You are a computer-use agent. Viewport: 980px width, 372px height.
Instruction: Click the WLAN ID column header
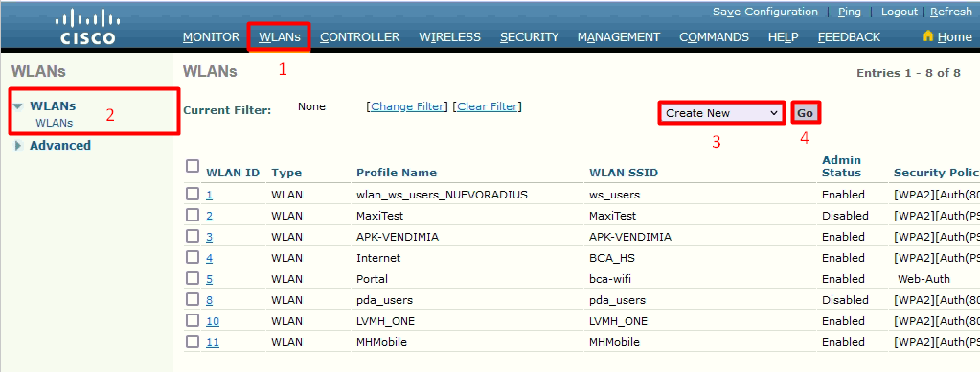(233, 173)
